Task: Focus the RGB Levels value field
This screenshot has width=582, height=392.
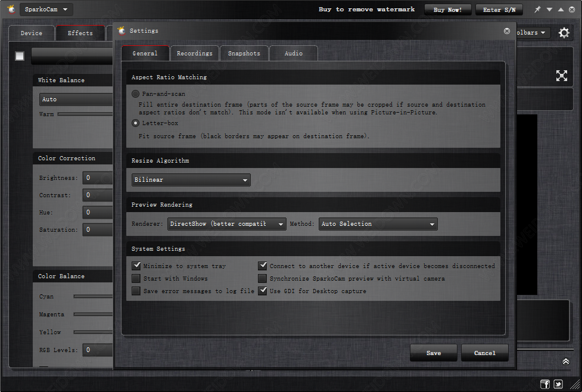Action: pos(98,350)
